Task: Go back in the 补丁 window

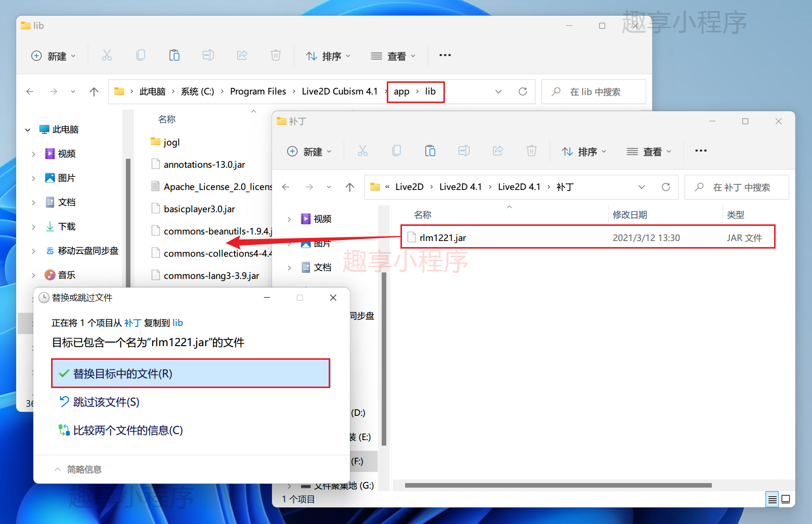Action: (286, 187)
